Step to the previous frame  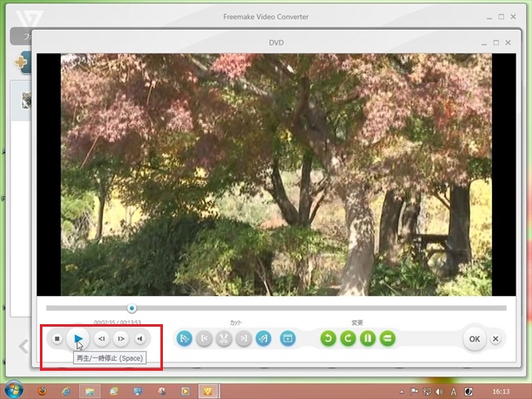pyautogui.click(x=101, y=338)
